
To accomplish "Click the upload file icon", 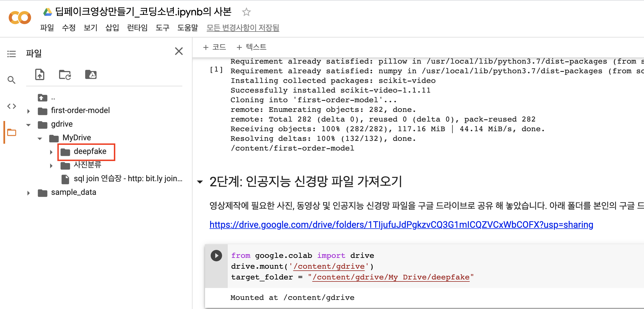I will pos(40,75).
